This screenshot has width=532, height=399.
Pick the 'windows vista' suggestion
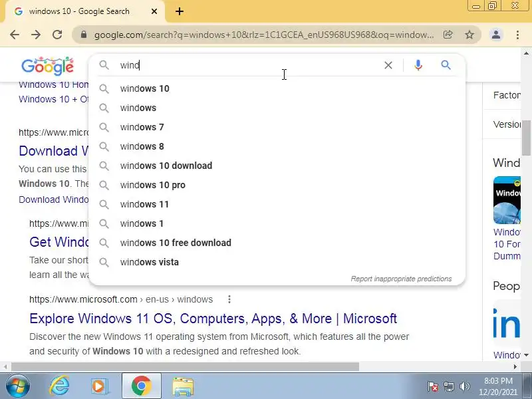277,262
